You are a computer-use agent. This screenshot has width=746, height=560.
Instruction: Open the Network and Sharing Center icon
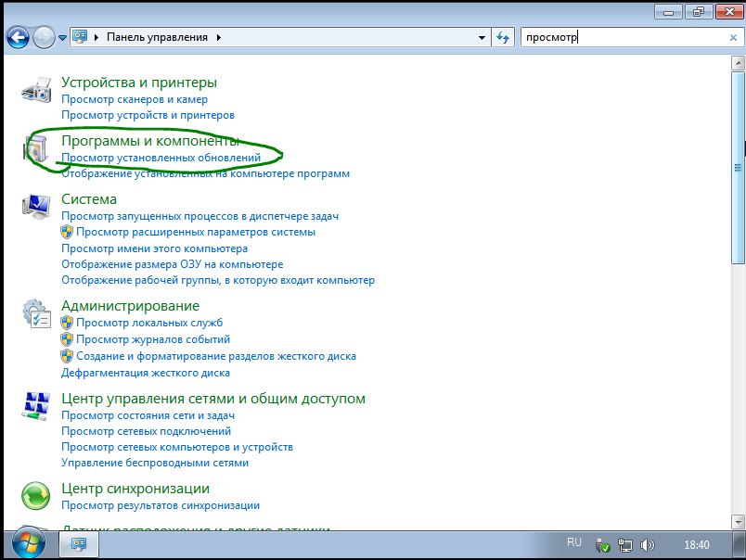[36, 406]
